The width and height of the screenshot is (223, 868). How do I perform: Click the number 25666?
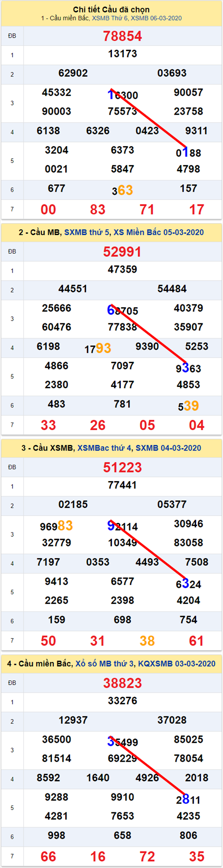pyautogui.click(x=57, y=308)
